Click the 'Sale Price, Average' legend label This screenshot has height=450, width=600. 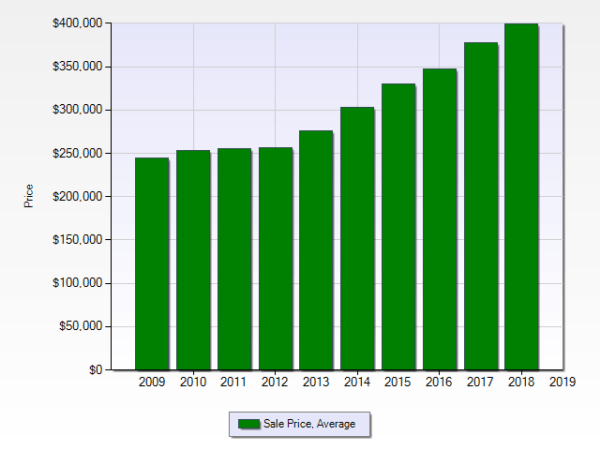coord(309,424)
